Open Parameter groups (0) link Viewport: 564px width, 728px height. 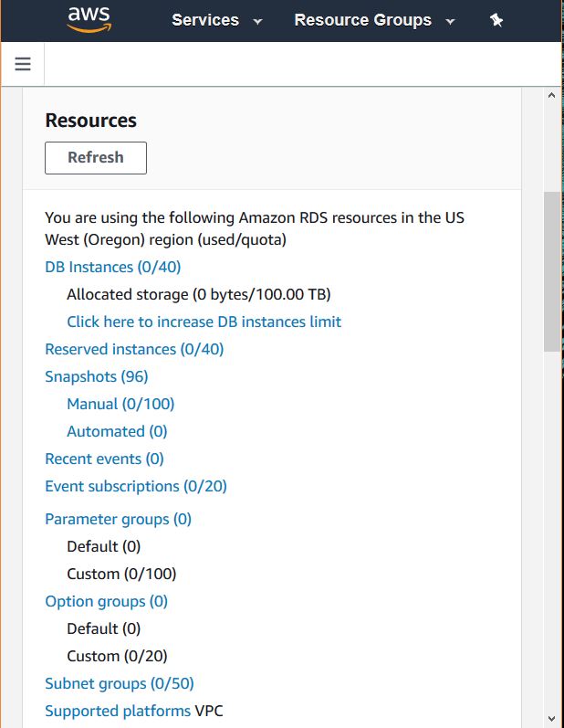click(119, 519)
